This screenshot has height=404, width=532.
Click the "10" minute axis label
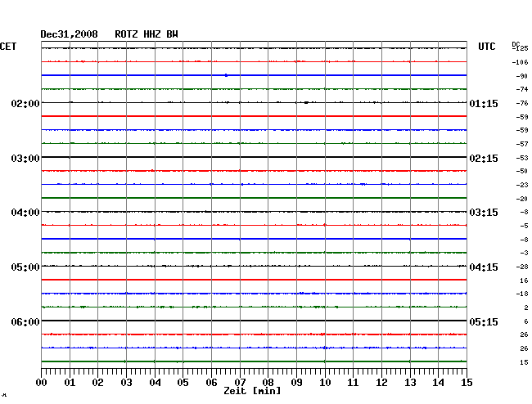[x=325, y=383]
